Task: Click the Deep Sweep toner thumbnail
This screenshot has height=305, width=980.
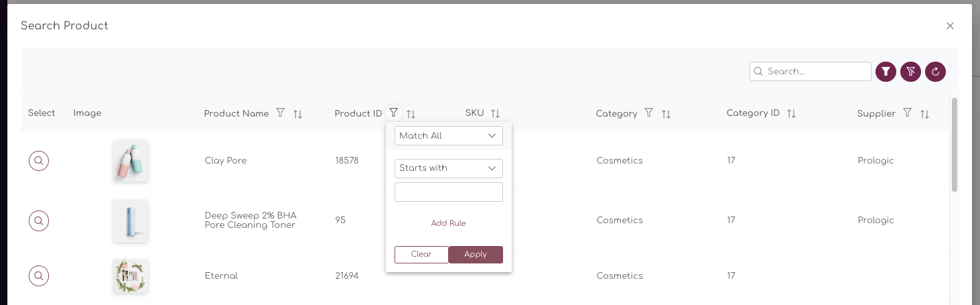Action: [131, 221]
